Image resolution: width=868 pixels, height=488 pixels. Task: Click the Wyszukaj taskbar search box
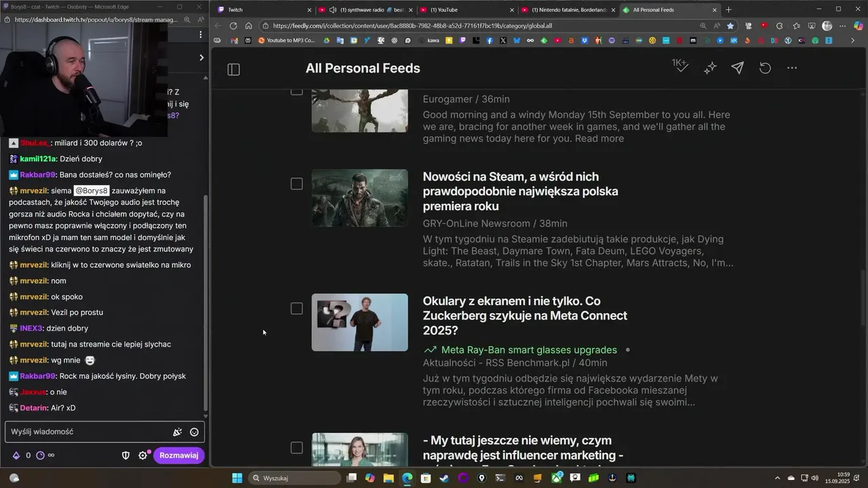point(294,478)
